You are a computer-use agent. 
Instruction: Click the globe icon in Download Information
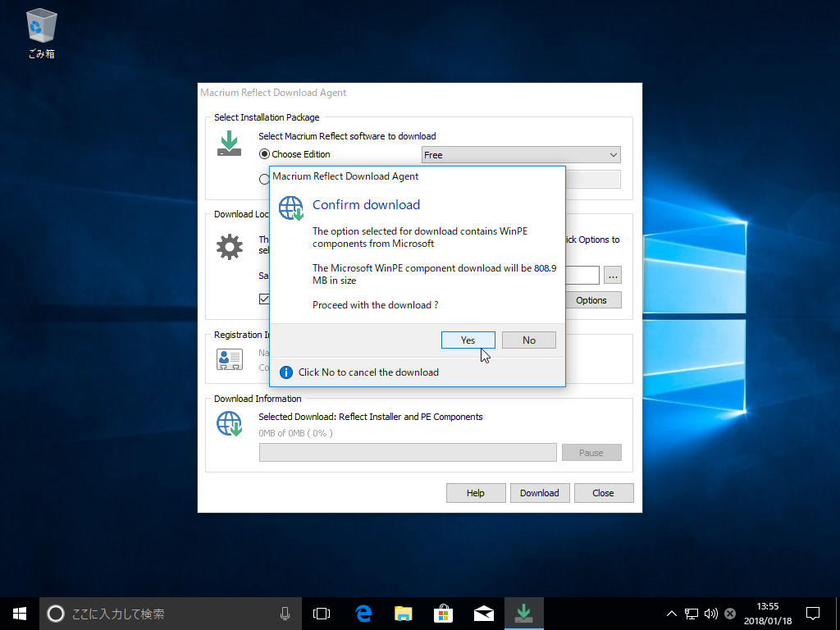pyautogui.click(x=230, y=423)
